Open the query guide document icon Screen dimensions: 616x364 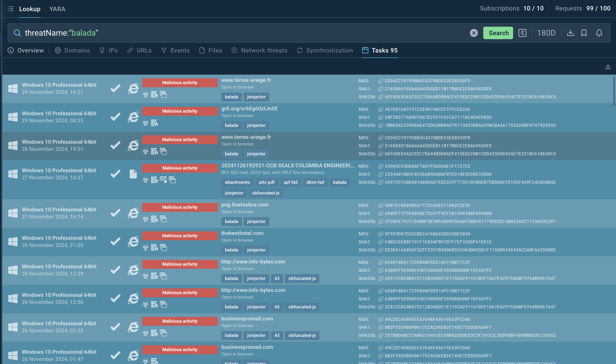click(x=522, y=33)
